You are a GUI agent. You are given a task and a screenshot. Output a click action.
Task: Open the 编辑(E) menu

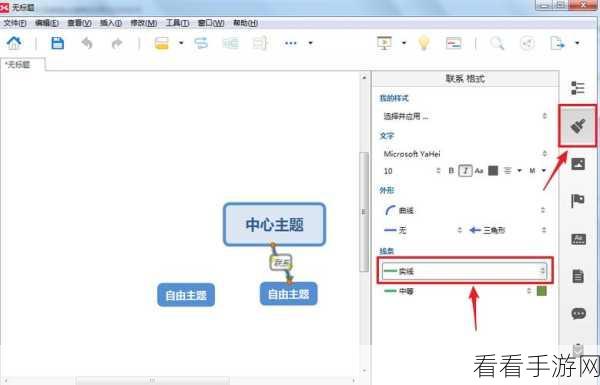(47, 23)
